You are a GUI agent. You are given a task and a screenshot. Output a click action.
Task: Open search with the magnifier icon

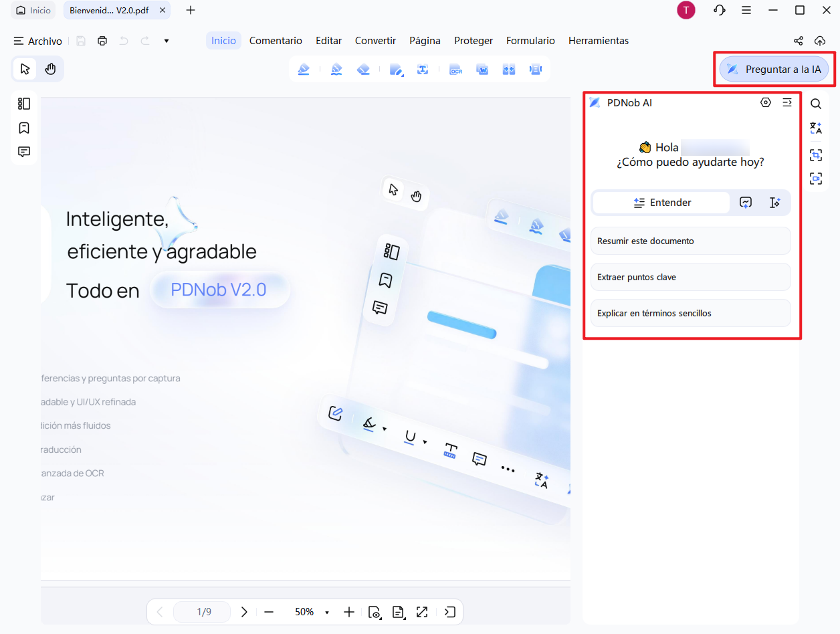click(x=816, y=104)
